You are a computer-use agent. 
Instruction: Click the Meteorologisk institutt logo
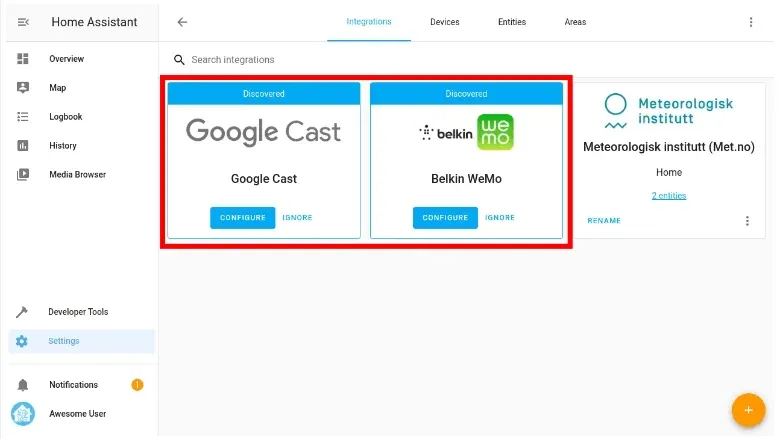coord(669,111)
